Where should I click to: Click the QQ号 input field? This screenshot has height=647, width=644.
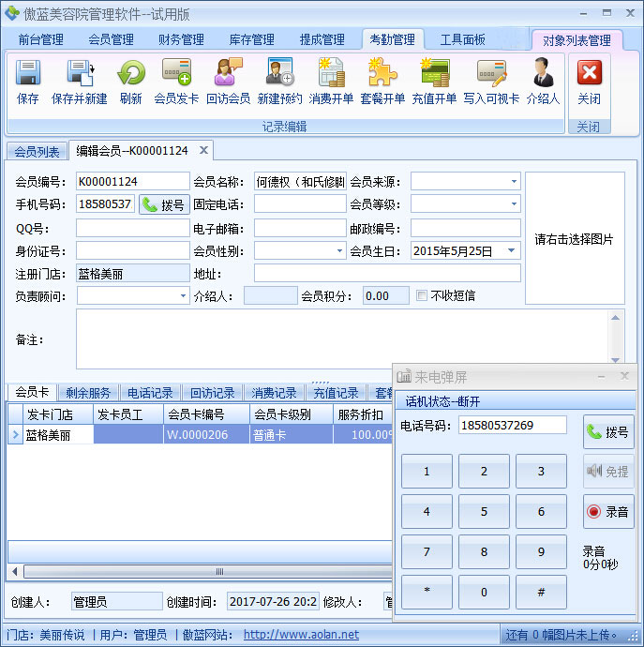coord(133,228)
